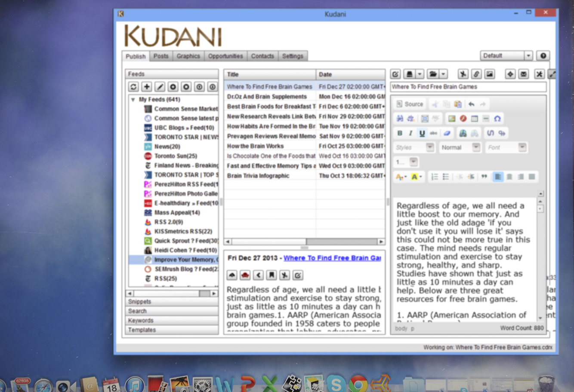This screenshot has height=392, width=574.
Task: Switch editor to Source view
Action: (x=410, y=104)
